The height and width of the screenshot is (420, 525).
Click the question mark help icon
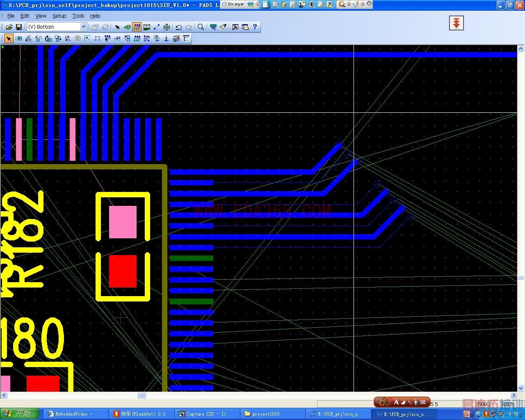pos(255,27)
